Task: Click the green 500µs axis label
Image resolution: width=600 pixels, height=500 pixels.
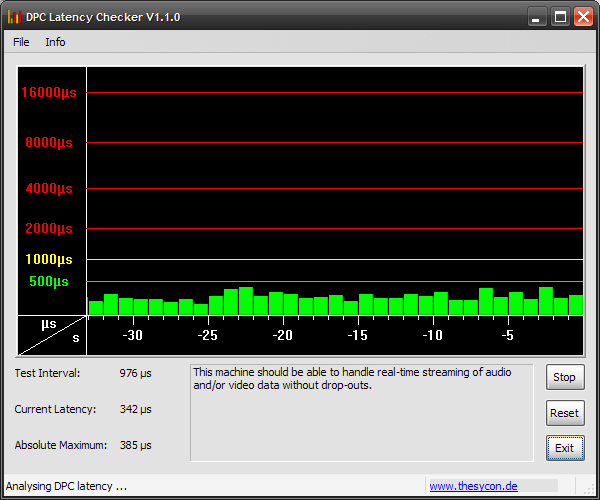Action: pyautogui.click(x=49, y=281)
